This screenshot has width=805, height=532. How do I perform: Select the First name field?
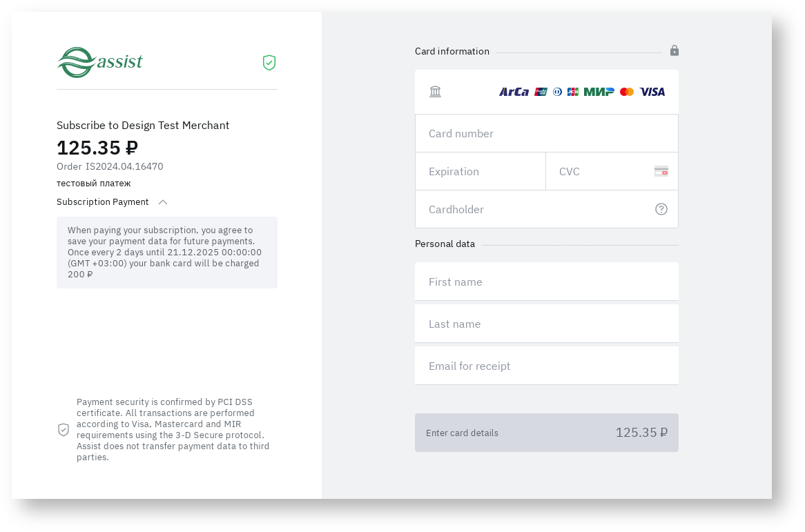[546, 282]
